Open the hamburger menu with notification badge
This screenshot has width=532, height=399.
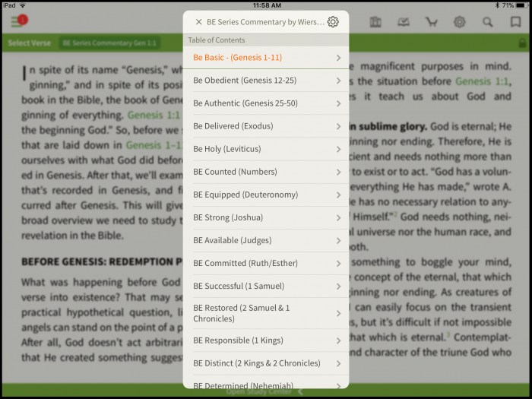tap(19, 21)
